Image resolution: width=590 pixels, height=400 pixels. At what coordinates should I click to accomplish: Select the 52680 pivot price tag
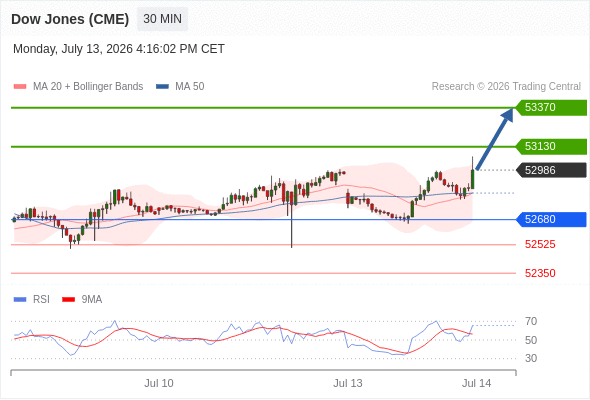[551, 219]
